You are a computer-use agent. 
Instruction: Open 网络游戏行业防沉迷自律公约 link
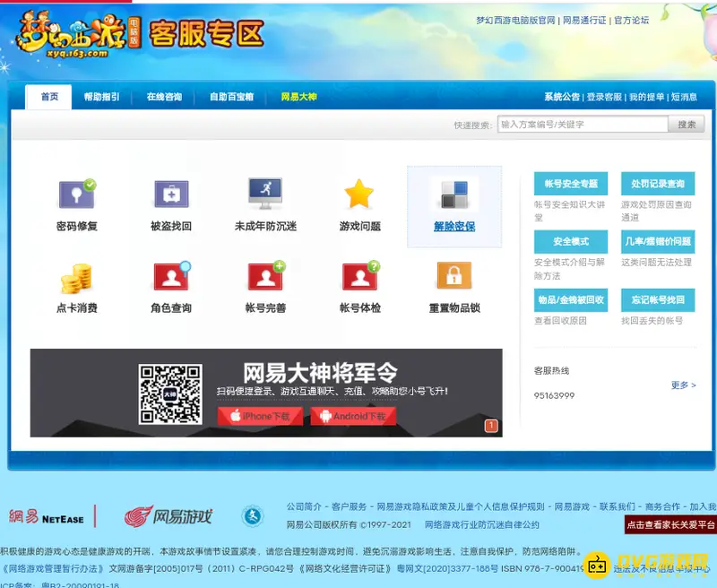tap(482, 525)
